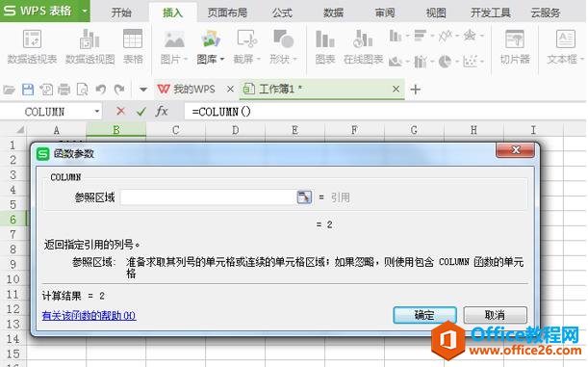Open the 云服务 tab

tap(546, 13)
